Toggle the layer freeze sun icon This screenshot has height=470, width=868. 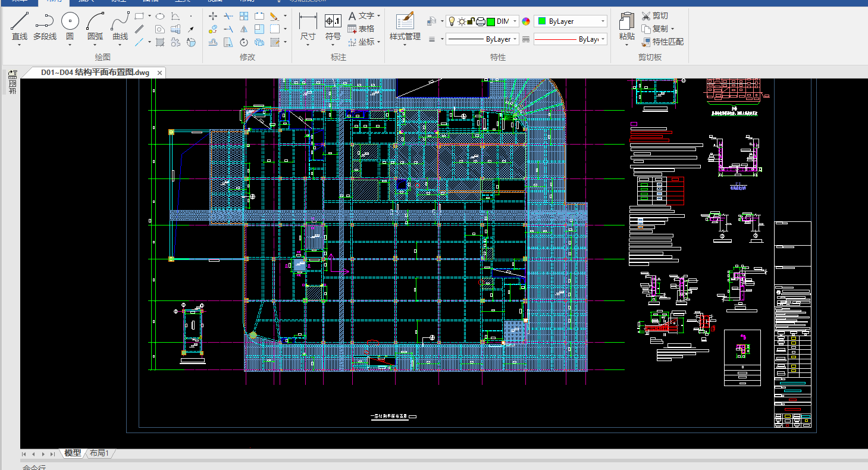[x=461, y=21]
